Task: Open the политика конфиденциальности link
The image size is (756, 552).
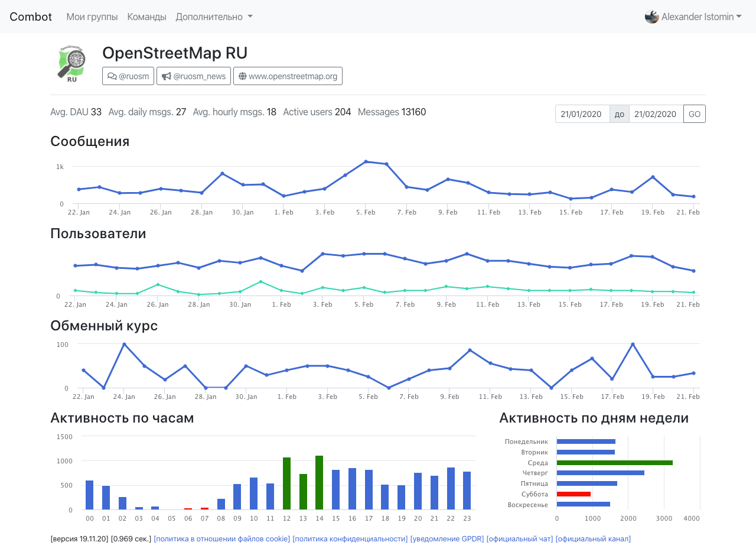Action: (x=350, y=539)
